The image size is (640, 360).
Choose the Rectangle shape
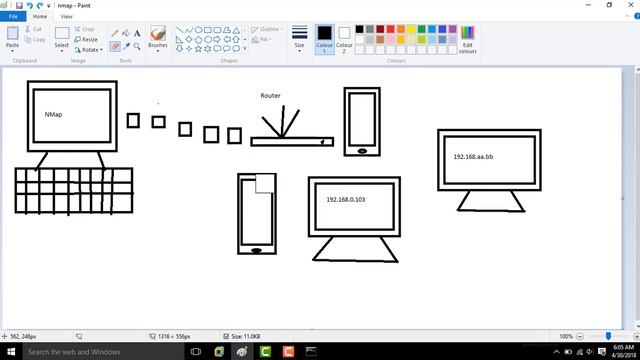pyautogui.click(x=208, y=30)
